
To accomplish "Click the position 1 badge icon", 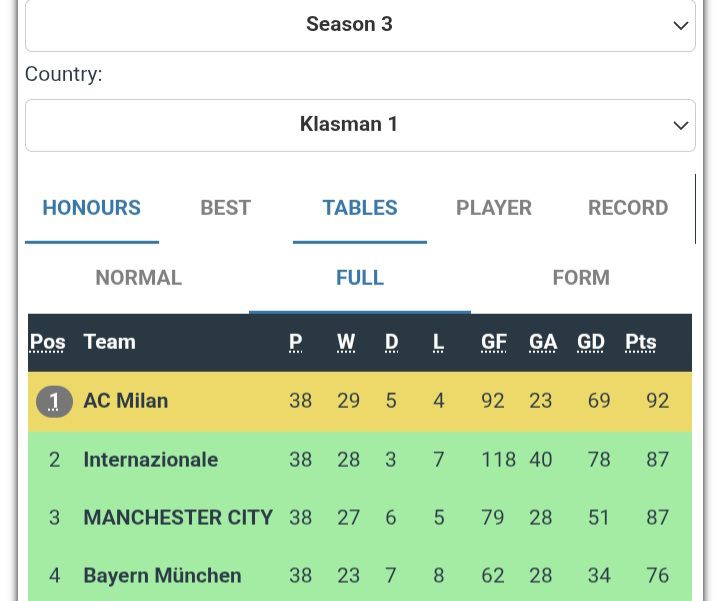I will tap(54, 401).
